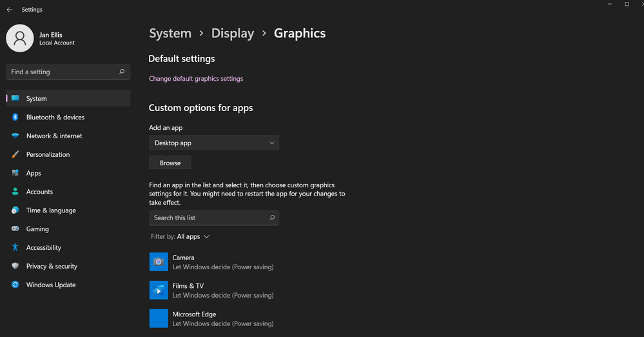The image size is (644, 337).
Task: Click the Network & internet Wi-Fi icon
Action: [15, 136]
